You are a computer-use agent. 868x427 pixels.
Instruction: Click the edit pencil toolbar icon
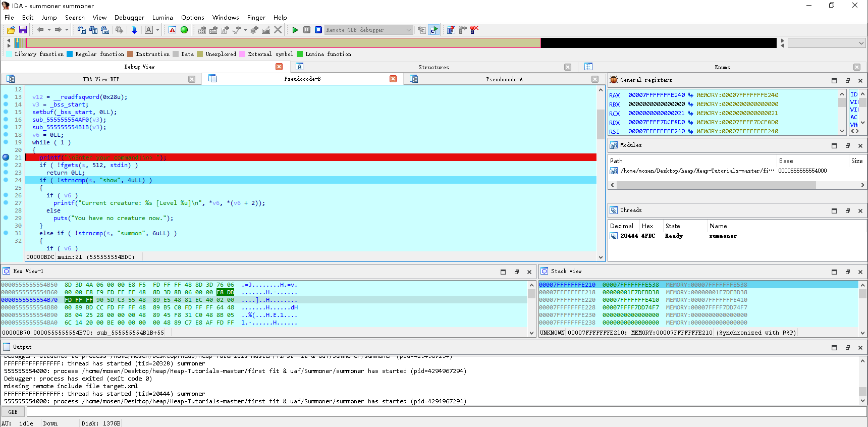pos(266,30)
